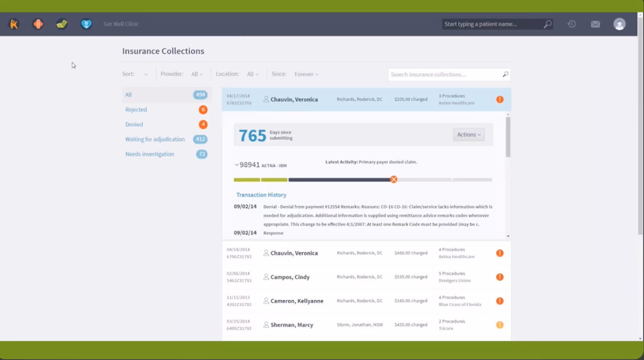Click alert icon on Chauvin 04/17/2014 claim
The height and width of the screenshot is (360, 644).
click(x=500, y=99)
